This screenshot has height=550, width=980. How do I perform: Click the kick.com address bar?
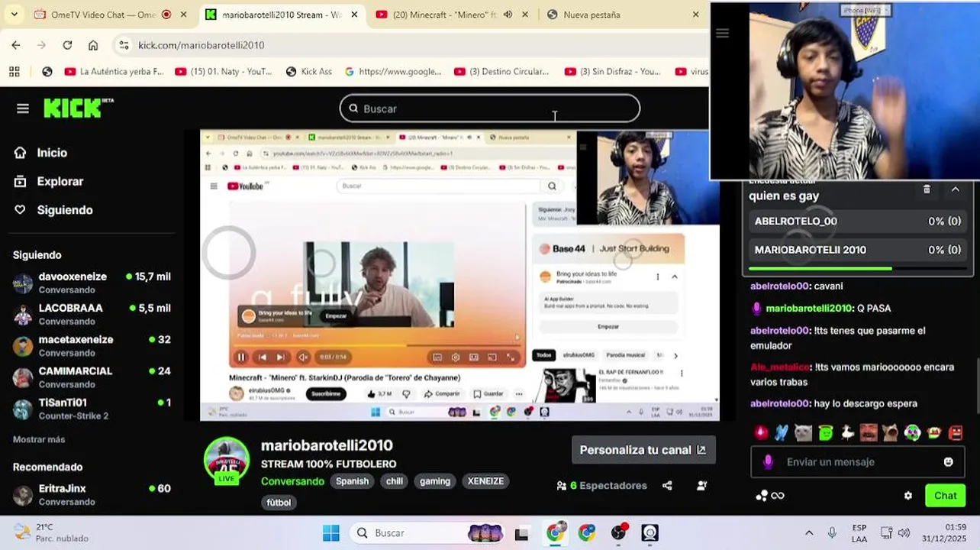412,45
